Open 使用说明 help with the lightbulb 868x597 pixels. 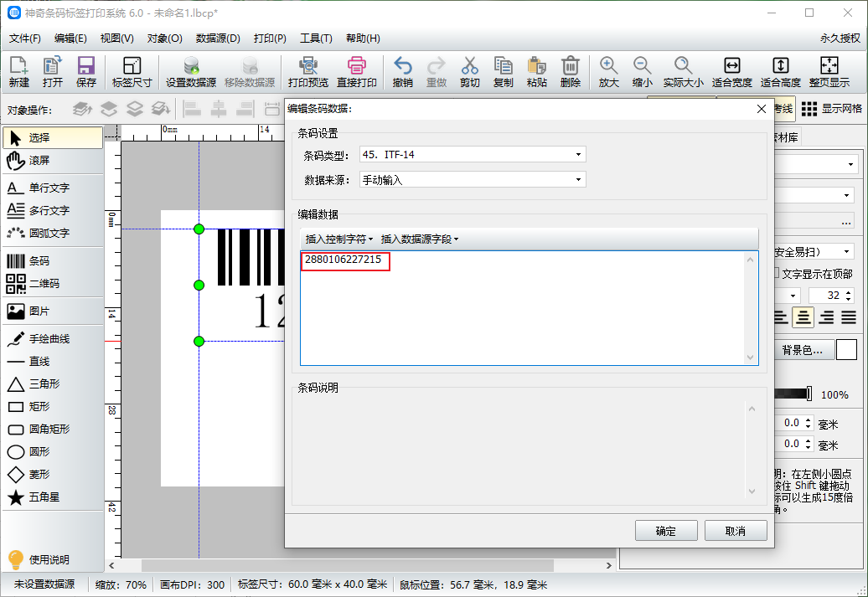[39, 560]
